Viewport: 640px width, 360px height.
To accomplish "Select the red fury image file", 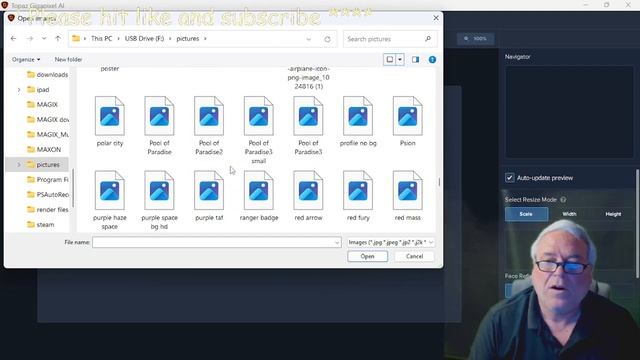I will (x=358, y=196).
